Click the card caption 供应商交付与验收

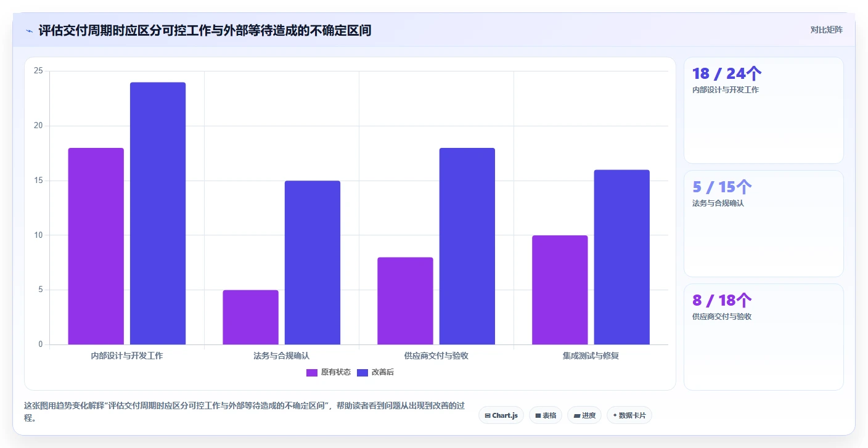click(x=722, y=317)
